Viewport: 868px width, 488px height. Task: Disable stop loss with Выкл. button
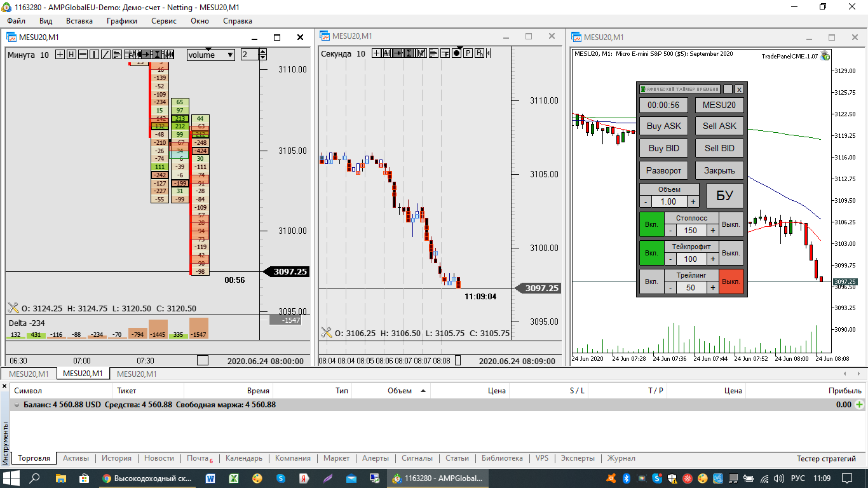[731, 224]
